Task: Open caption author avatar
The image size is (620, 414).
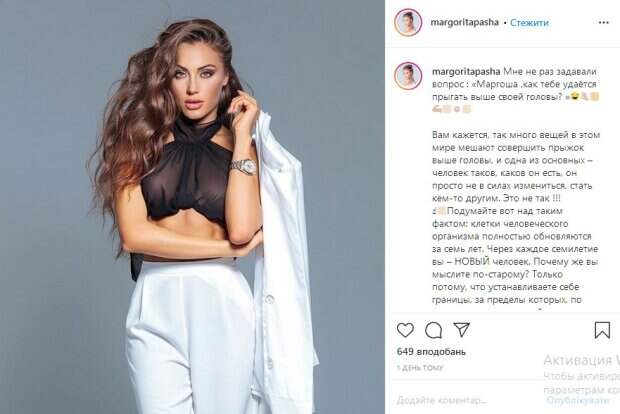Action: [408, 76]
